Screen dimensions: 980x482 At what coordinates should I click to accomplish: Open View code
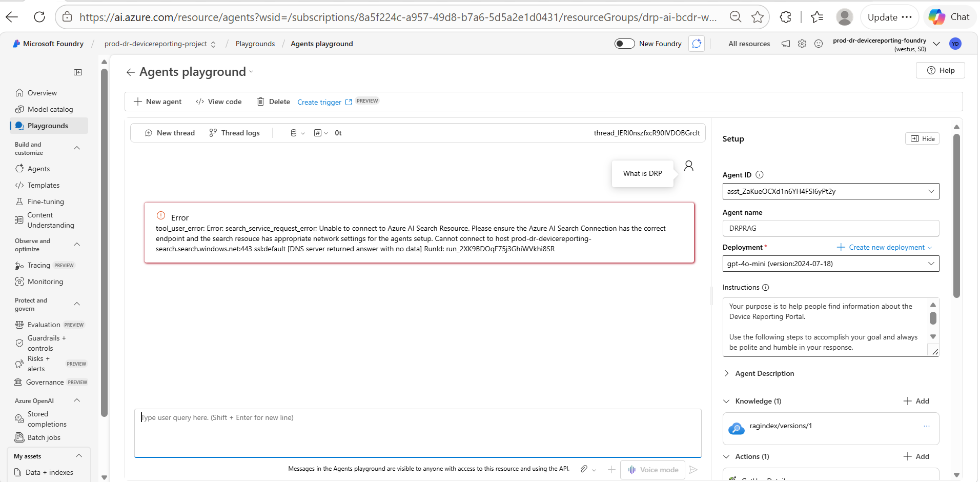(218, 102)
